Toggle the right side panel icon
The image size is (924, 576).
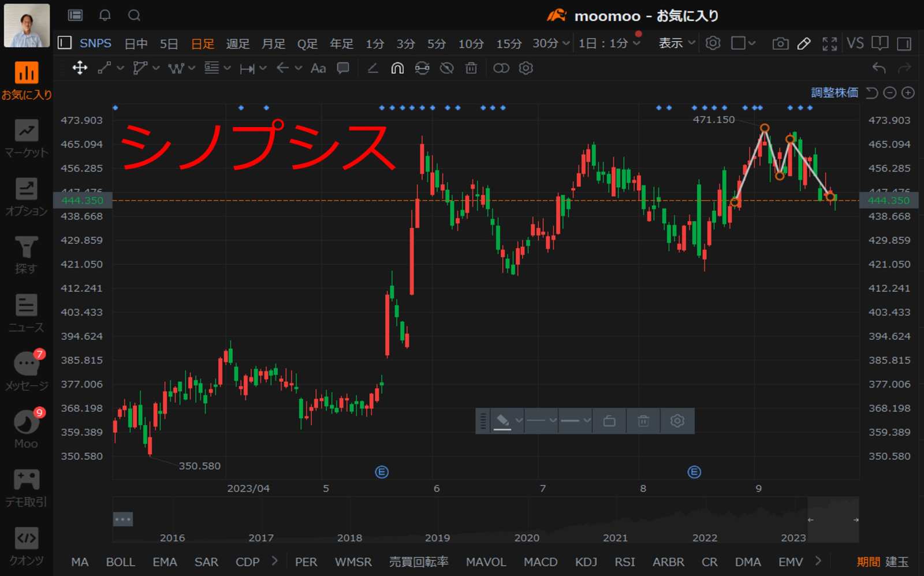[x=904, y=43]
